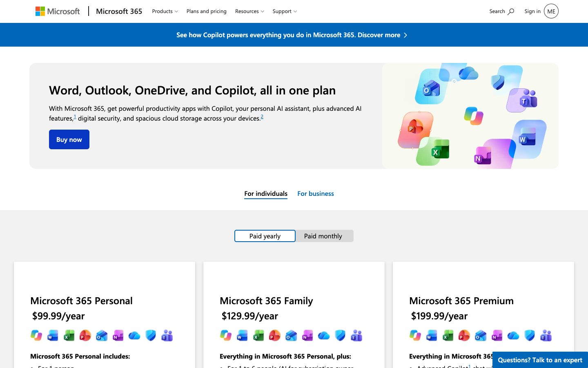Image resolution: width=588 pixels, height=368 pixels.
Task: Click Word icon in Personal plan card
Action: (x=53, y=335)
